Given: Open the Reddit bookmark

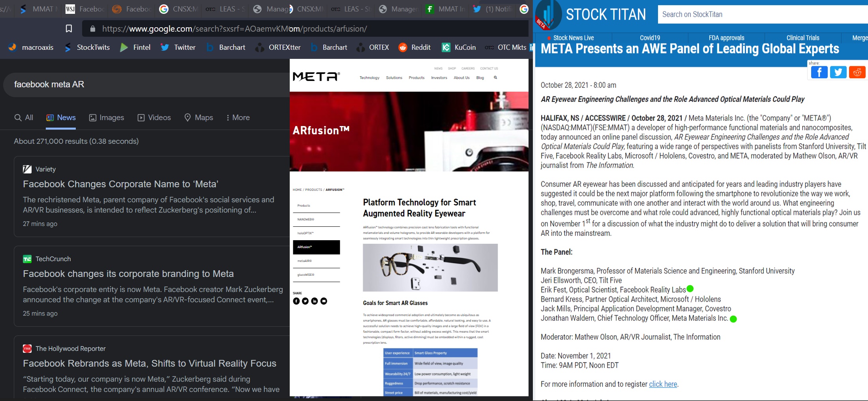Looking at the screenshot, I should [x=414, y=47].
